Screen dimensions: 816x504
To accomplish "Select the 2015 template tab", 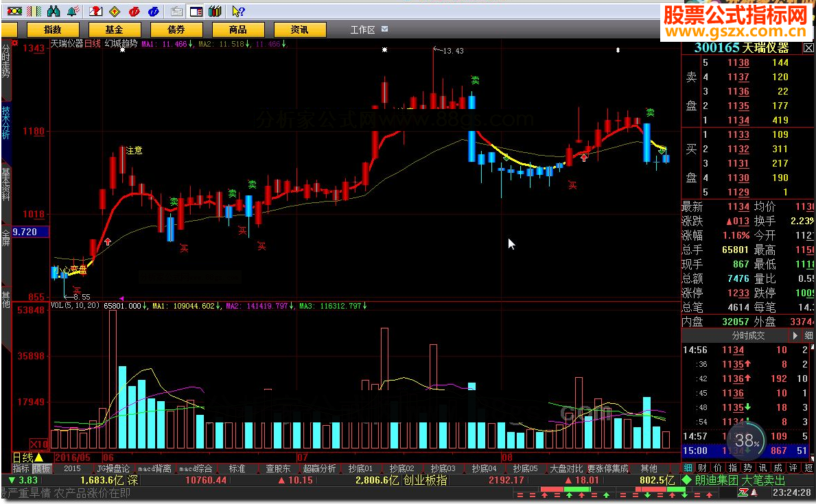I will pos(72,468).
